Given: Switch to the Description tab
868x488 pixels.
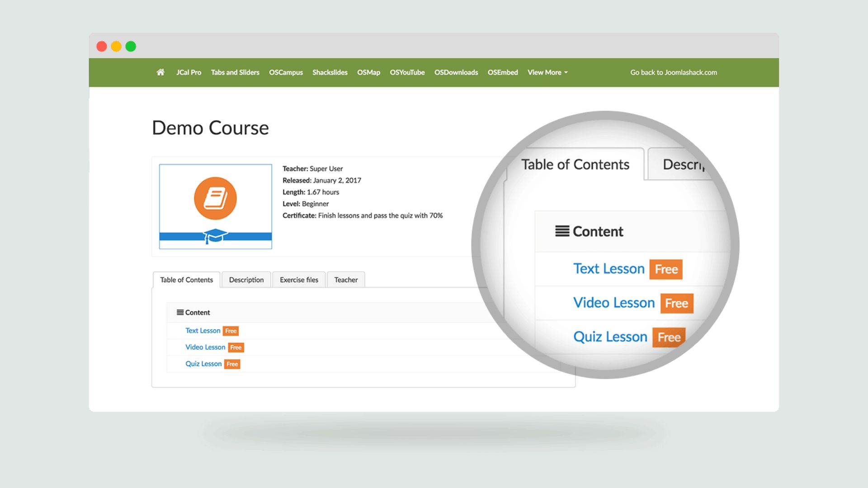Looking at the screenshot, I should point(246,280).
